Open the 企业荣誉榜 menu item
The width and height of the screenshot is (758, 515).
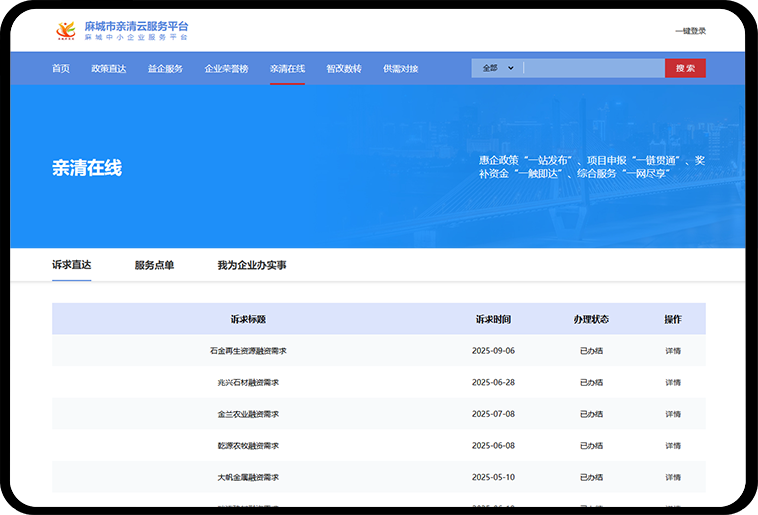click(226, 69)
